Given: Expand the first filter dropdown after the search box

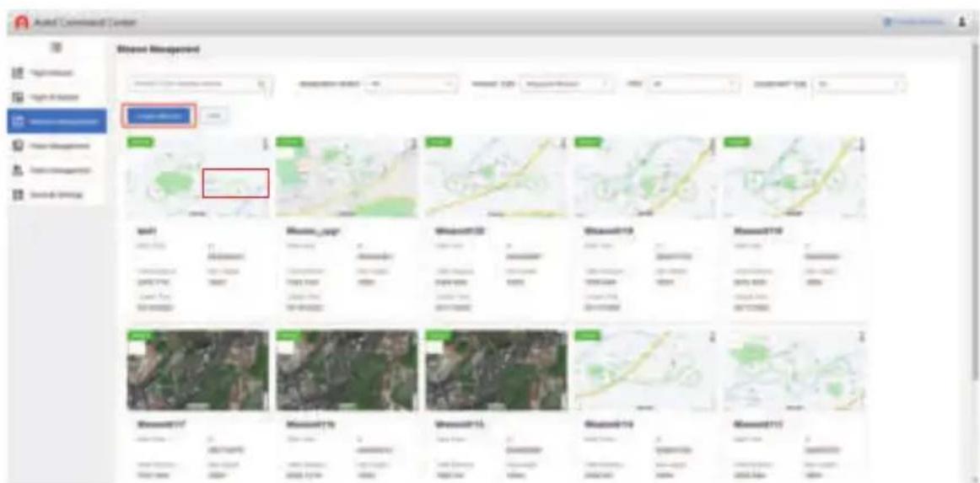Looking at the screenshot, I should click(x=412, y=83).
